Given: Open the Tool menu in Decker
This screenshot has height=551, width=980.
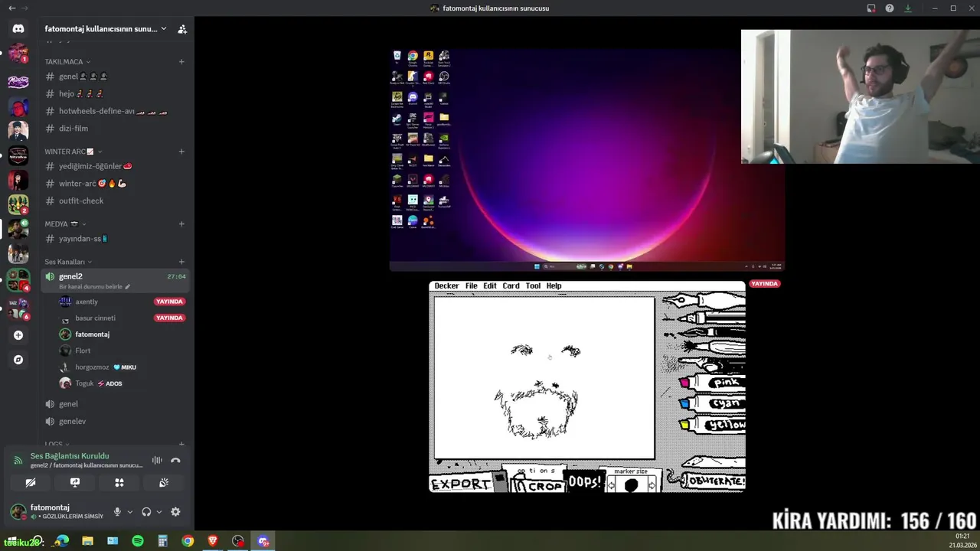Looking at the screenshot, I should (533, 286).
